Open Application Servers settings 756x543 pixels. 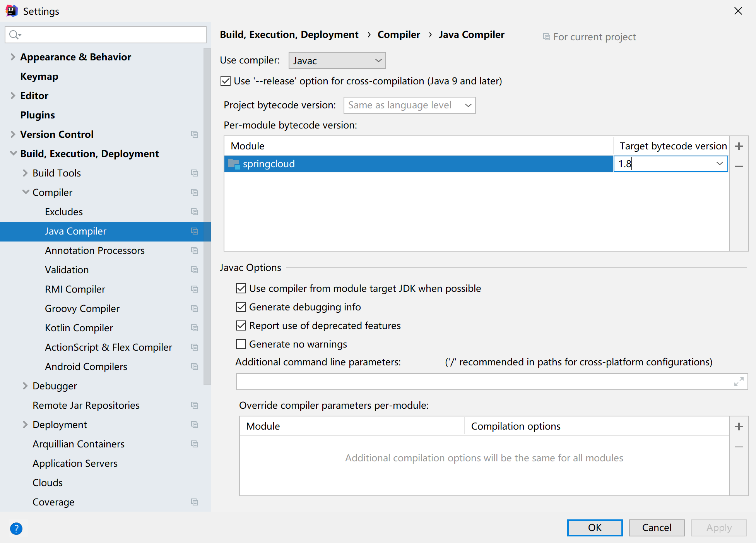pyautogui.click(x=75, y=463)
